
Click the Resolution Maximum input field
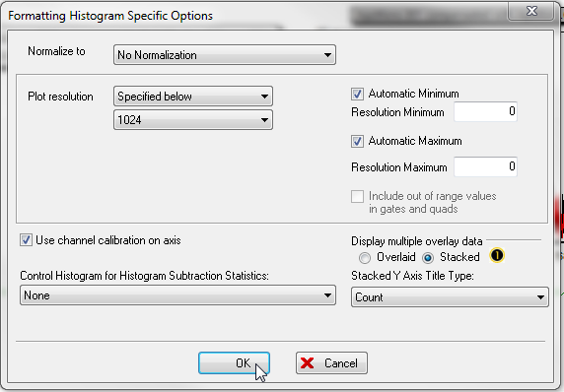tap(485, 166)
